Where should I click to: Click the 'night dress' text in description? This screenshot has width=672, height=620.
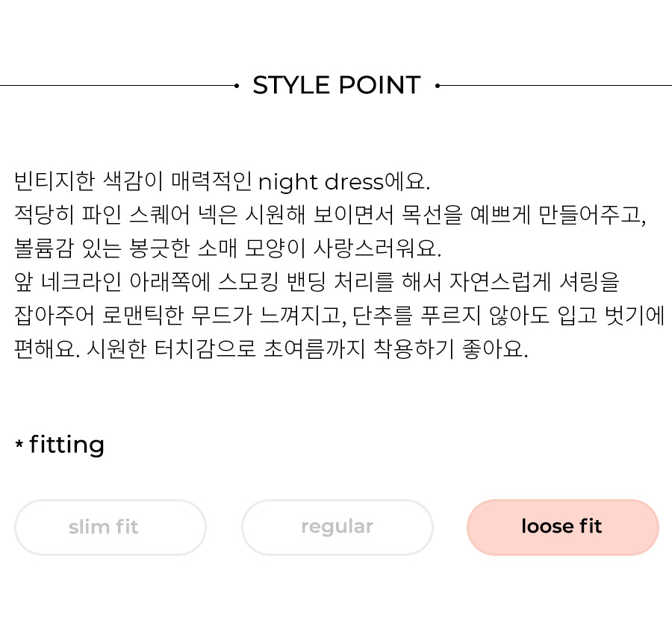coord(320,182)
